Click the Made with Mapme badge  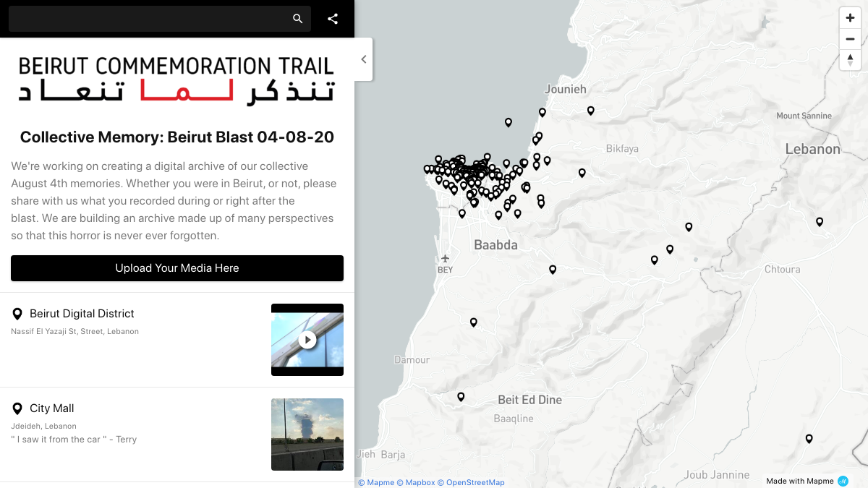[803, 481]
